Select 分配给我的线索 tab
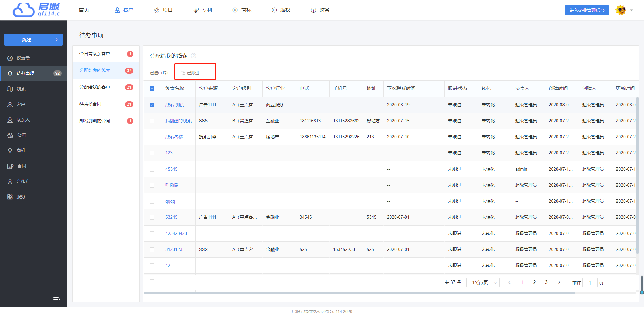The height and width of the screenshot is (314, 644). tap(106, 71)
